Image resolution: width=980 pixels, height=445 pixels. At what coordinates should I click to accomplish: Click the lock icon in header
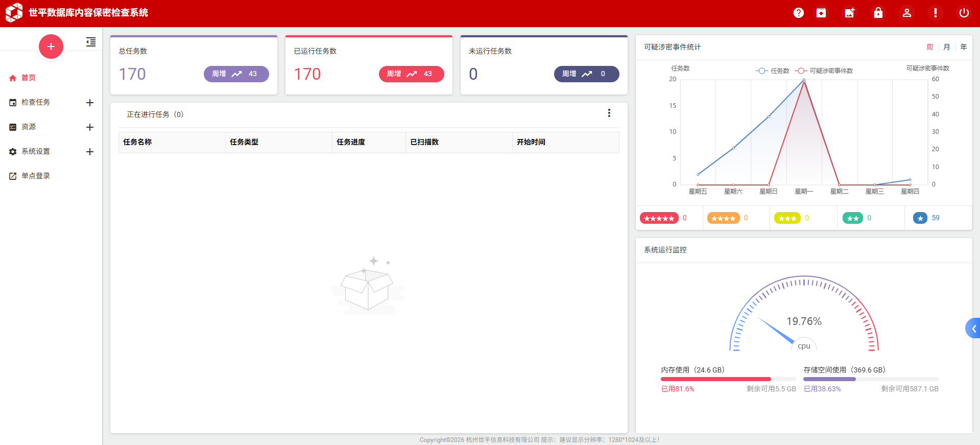(x=878, y=13)
